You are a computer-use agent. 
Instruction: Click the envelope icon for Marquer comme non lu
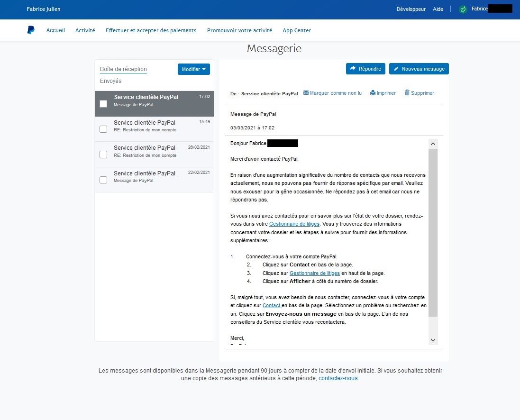(306, 92)
